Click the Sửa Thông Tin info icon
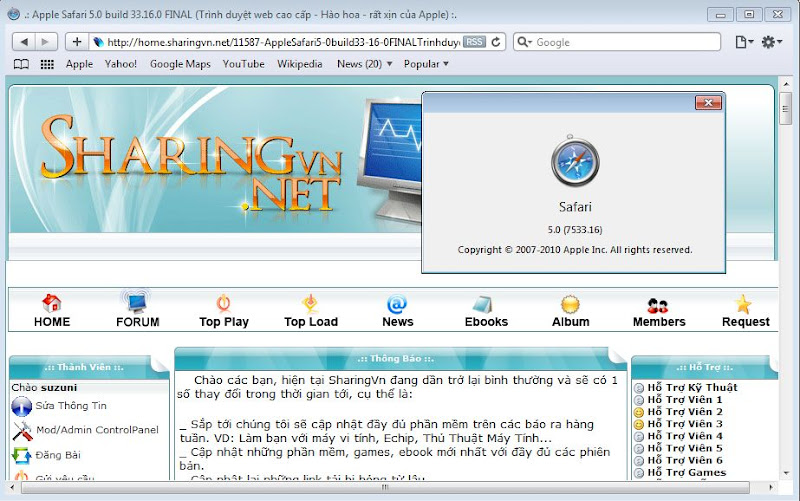This screenshot has height=501, width=800. click(x=21, y=407)
